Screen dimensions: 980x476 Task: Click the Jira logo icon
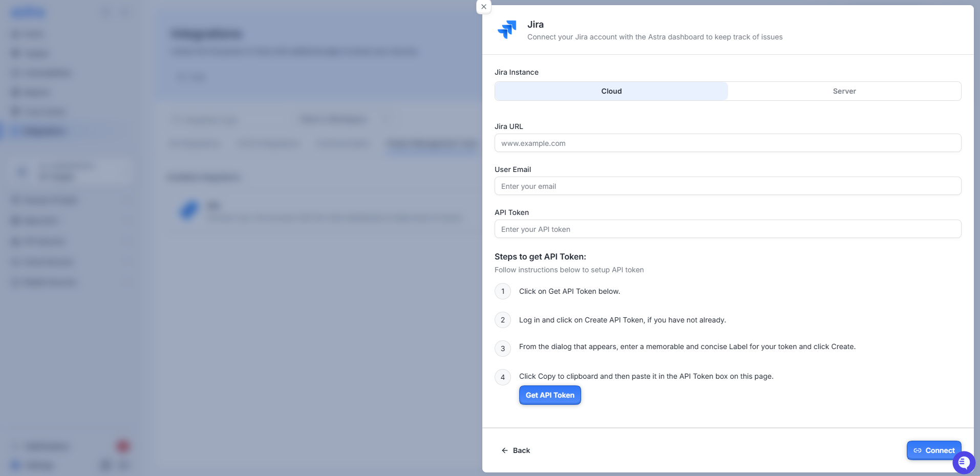[x=507, y=30]
